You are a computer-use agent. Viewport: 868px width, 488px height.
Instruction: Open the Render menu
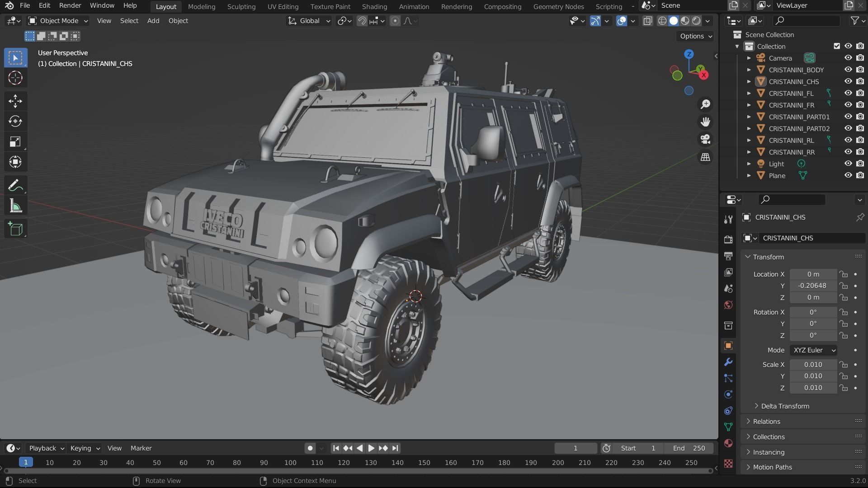click(70, 6)
